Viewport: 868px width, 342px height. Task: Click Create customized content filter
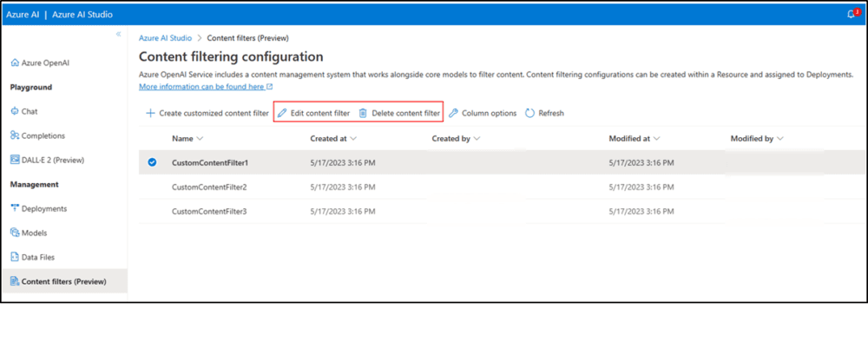tap(207, 113)
